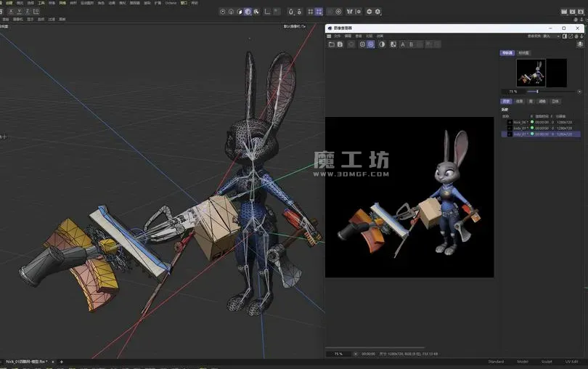Add a new document tab with plus button
The image size is (588, 369).
tap(62, 361)
